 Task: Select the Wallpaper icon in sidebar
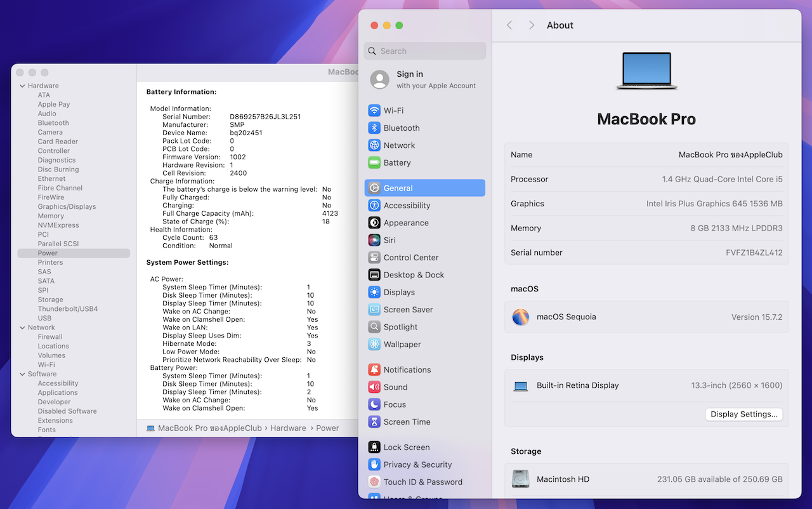click(374, 345)
